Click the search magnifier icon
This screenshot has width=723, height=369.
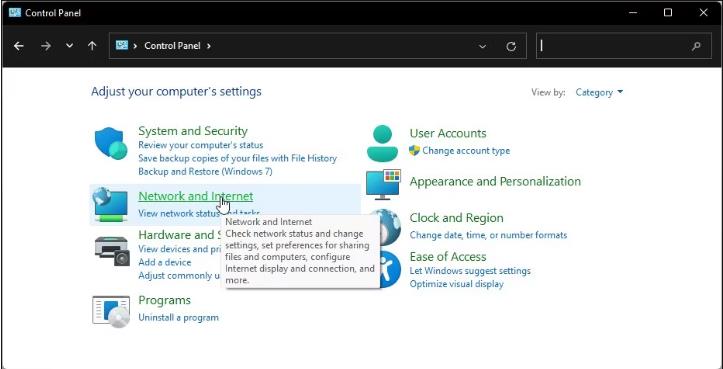click(x=696, y=46)
